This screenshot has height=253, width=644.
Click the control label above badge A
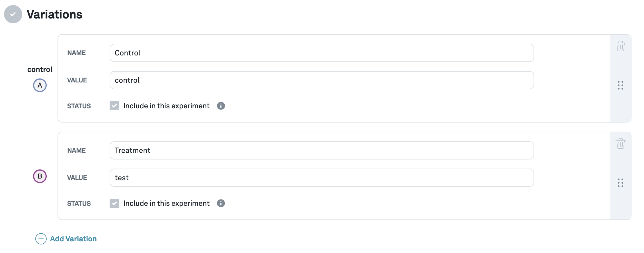pos(40,69)
